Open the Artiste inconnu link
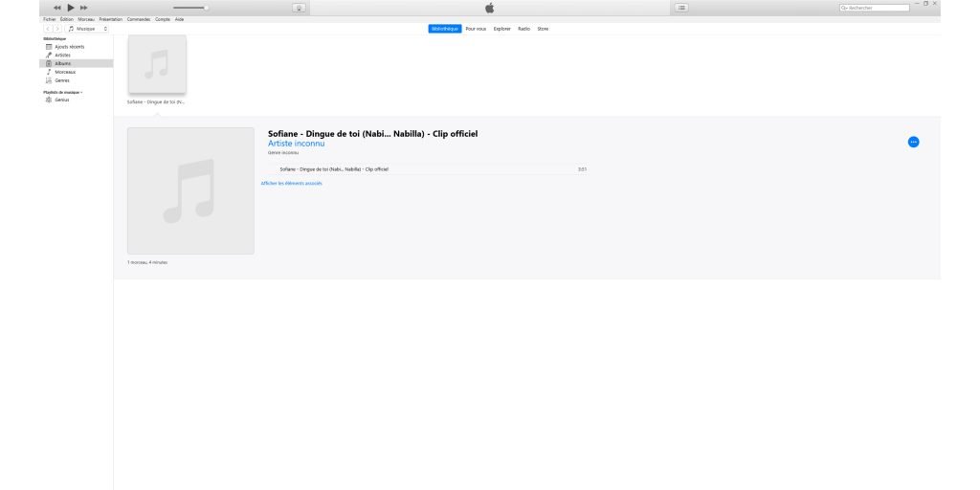The width and height of the screenshot is (980, 490). 297,144
